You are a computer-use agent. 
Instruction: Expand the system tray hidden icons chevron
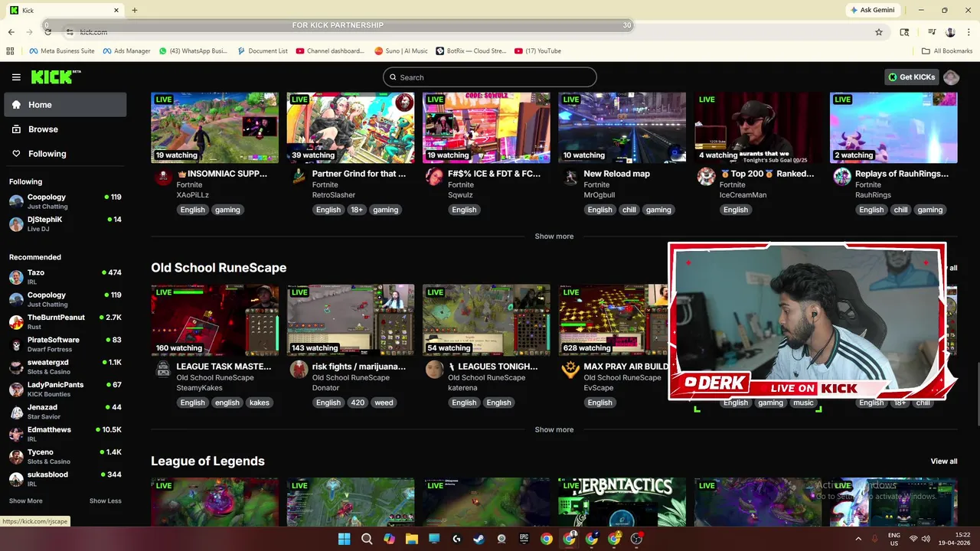858,539
